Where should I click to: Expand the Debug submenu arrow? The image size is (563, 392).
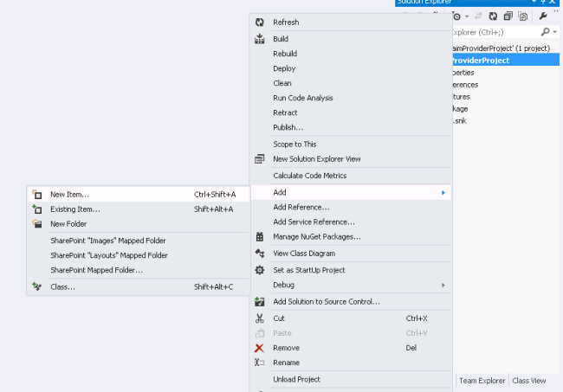point(443,285)
